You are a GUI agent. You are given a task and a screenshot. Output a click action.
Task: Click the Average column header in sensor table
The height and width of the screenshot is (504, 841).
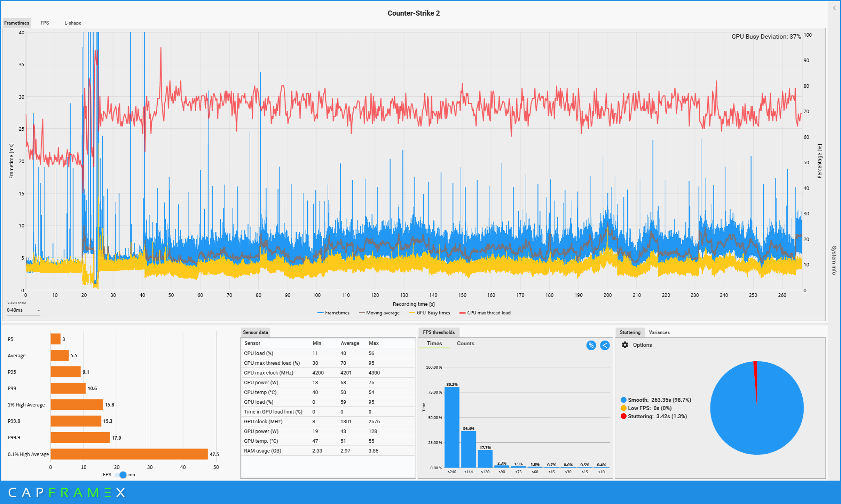[x=350, y=343]
